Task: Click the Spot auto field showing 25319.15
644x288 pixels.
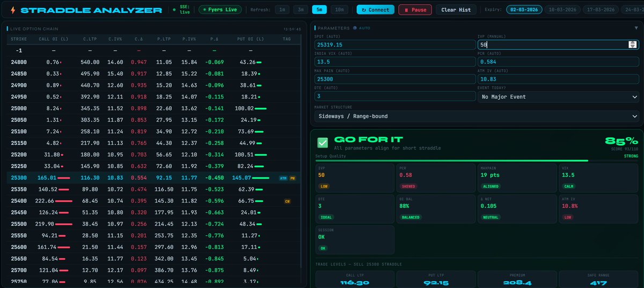Action: 394,45
